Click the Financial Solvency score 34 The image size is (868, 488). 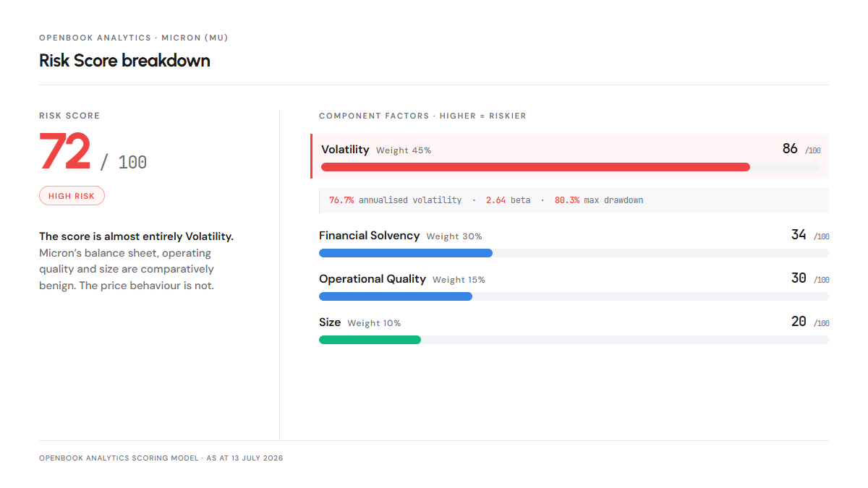point(799,235)
